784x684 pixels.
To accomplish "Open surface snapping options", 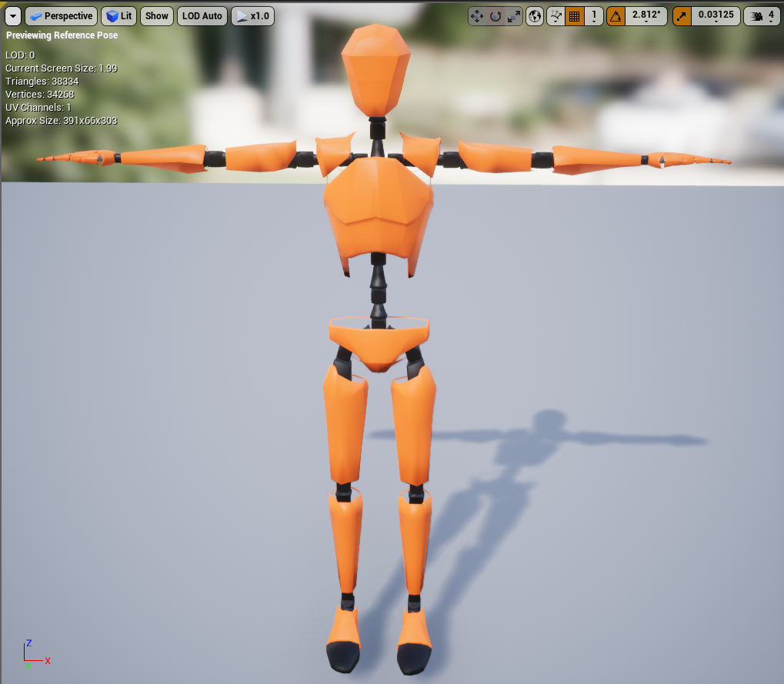I will click(x=556, y=16).
